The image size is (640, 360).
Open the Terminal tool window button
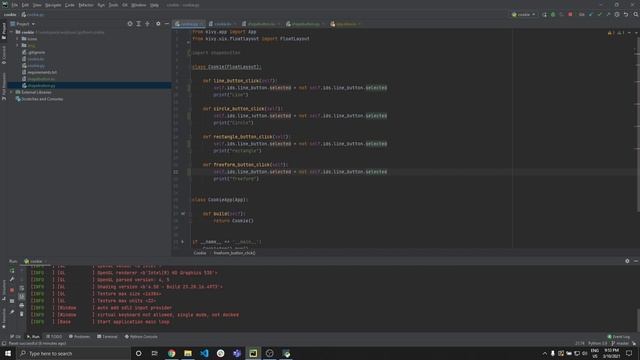point(107,337)
